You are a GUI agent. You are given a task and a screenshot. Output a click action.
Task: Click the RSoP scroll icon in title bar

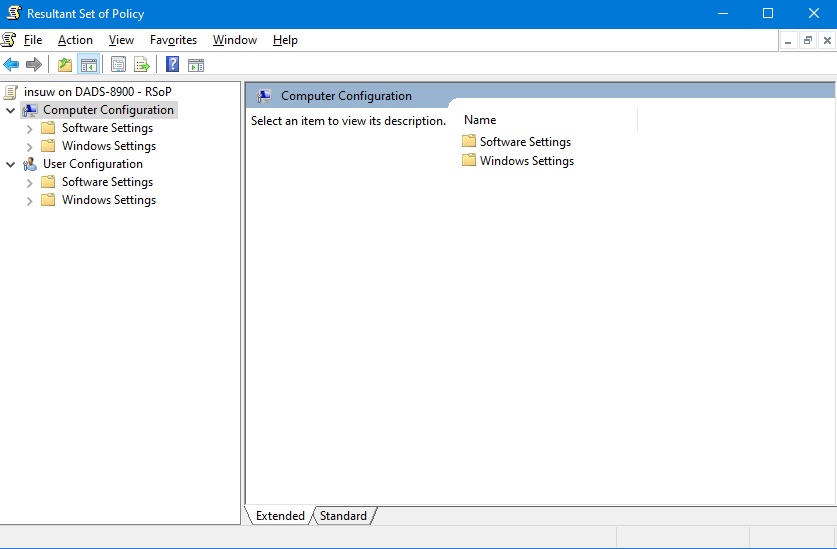[13, 13]
